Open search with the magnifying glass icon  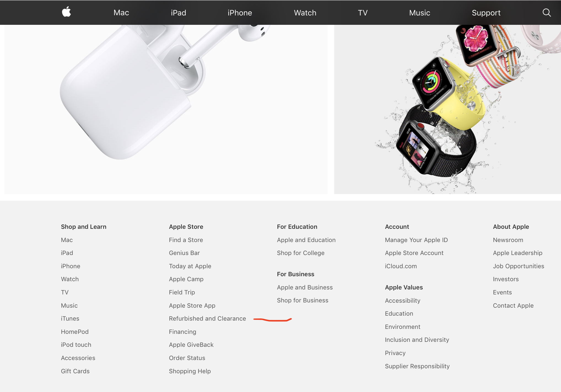(547, 12)
